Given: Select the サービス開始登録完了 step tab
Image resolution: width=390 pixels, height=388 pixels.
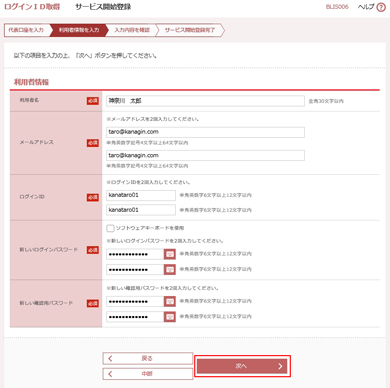Looking at the screenshot, I should pyautogui.click(x=190, y=30).
